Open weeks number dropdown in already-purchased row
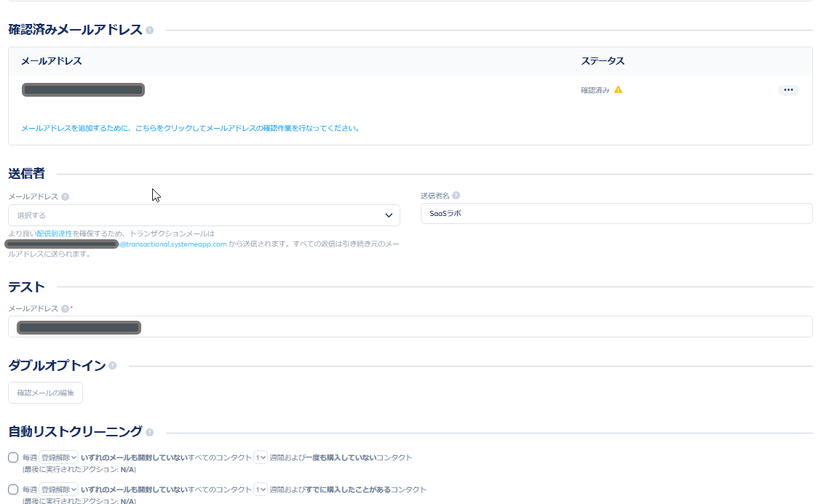Screen dimensions: 816x504 point(260,489)
